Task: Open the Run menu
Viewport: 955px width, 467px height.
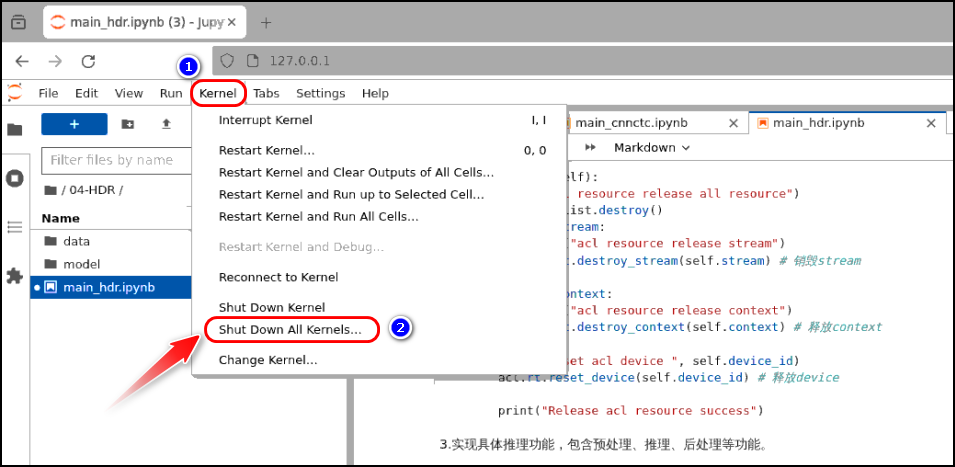Action: [171, 93]
